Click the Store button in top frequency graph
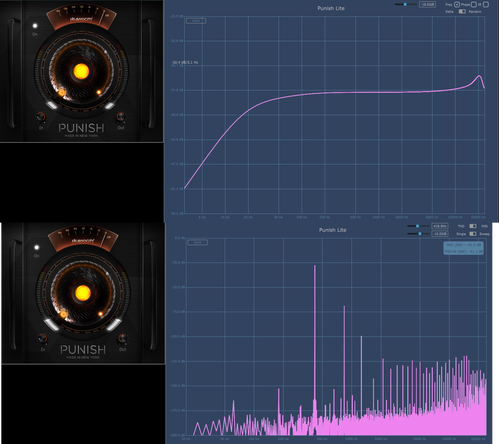This screenshot has width=499, height=444. click(x=196, y=21)
